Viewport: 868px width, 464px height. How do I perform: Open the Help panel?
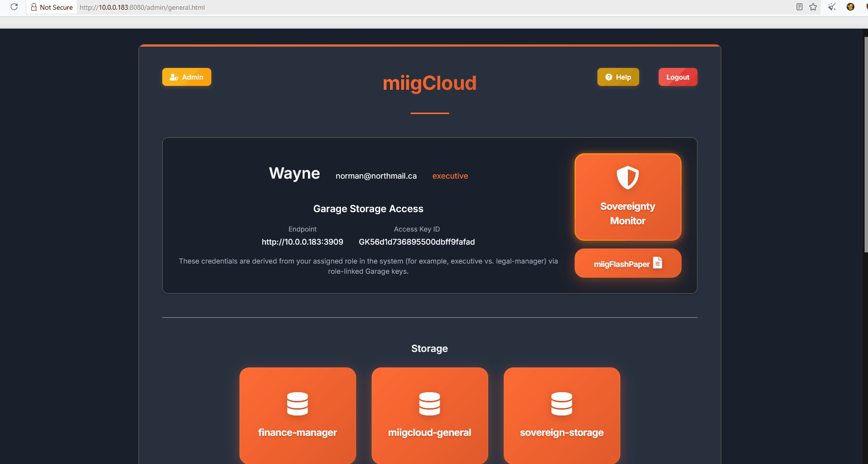coord(618,77)
